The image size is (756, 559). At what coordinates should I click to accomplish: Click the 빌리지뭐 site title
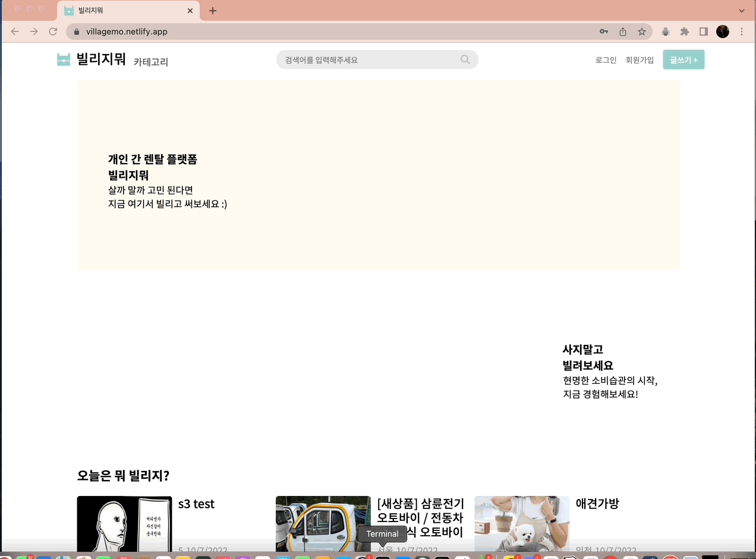pos(102,59)
